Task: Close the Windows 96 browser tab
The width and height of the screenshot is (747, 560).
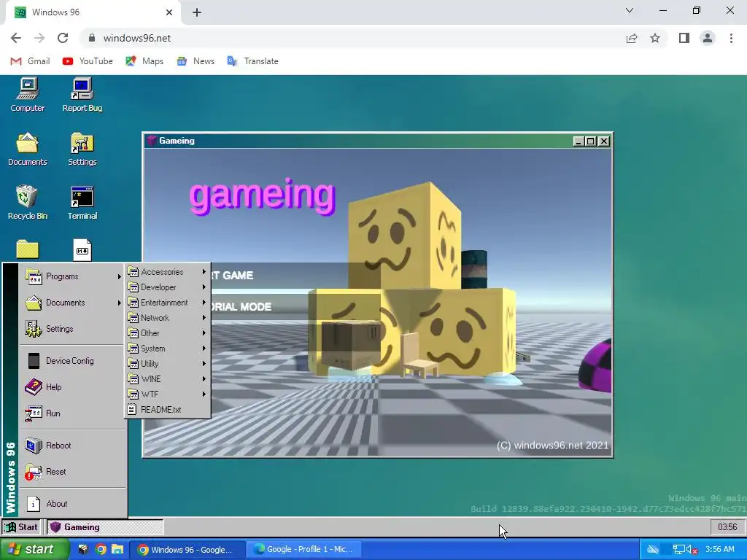Action: click(169, 12)
